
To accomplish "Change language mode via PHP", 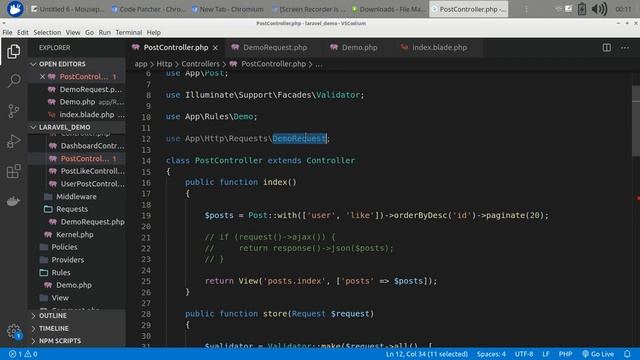I will [x=565, y=354].
